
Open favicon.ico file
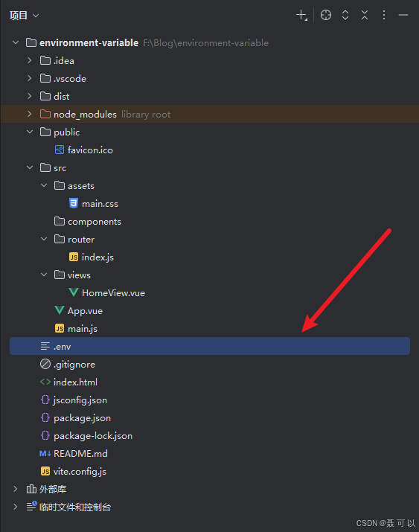[x=90, y=150]
